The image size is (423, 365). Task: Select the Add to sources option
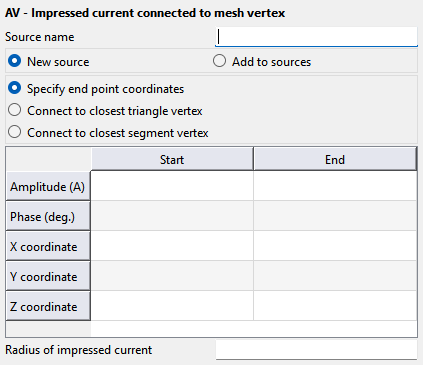tap(262, 62)
